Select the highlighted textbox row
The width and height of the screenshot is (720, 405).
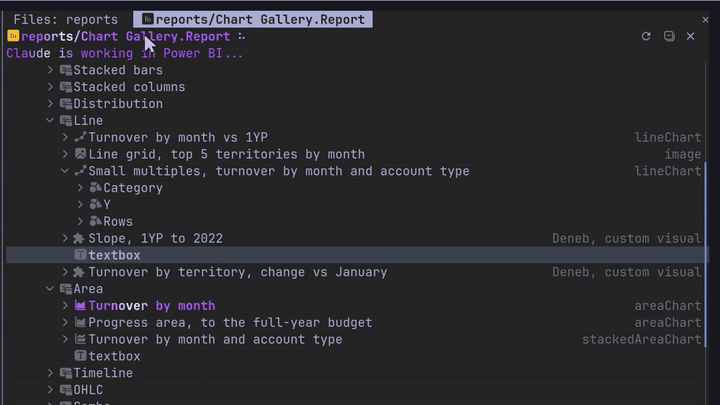(x=355, y=255)
